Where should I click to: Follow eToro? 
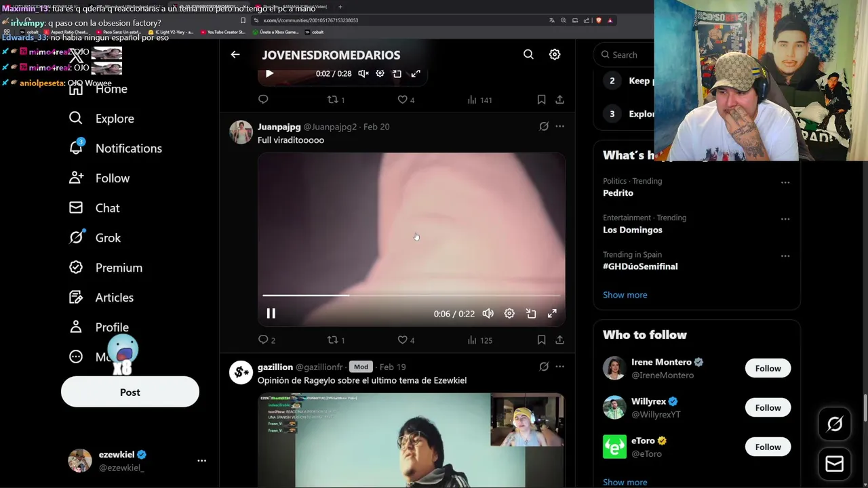point(768,447)
